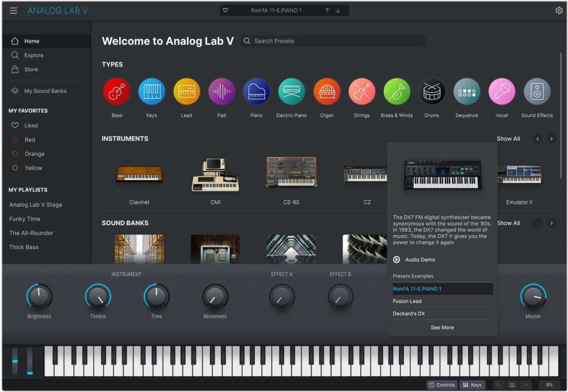The width and height of the screenshot is (568, 392).
Task: Click the Brass & Winds type icon
Action: 397,91
